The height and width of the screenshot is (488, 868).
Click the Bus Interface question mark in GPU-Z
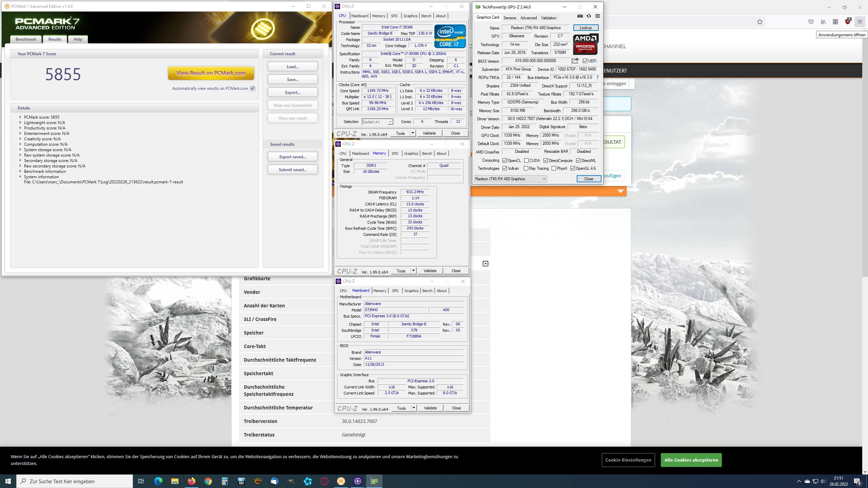(597, 77)
